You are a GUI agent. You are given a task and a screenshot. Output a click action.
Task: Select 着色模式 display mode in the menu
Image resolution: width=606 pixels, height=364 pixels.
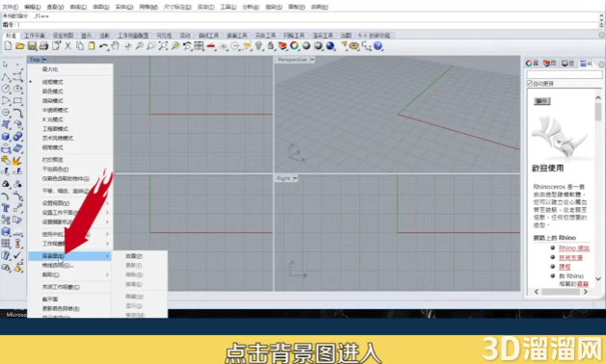53,91
